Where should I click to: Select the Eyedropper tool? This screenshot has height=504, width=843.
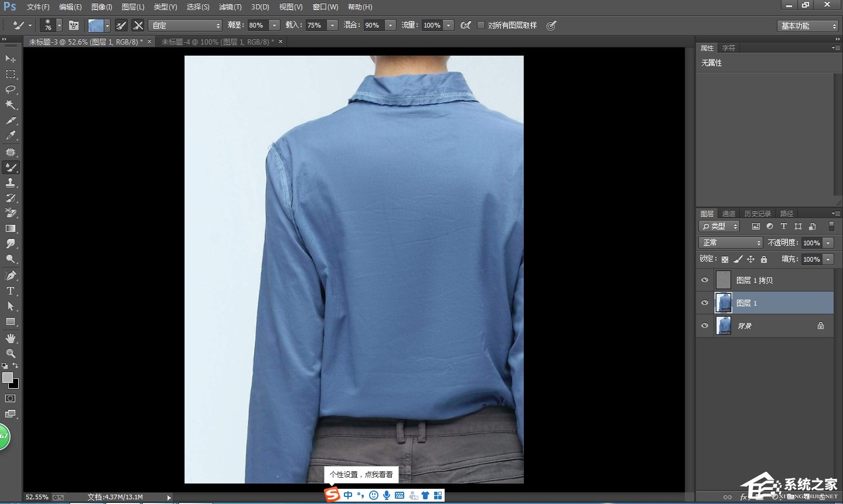[x=11, y=136]
